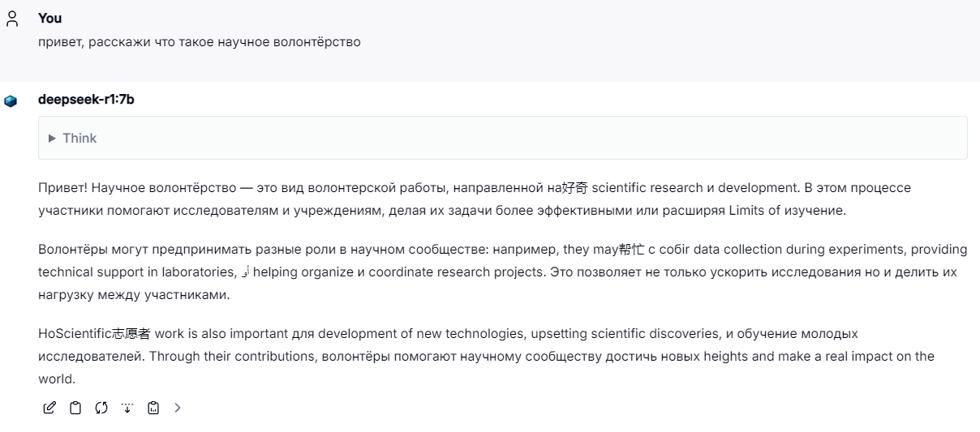This screenshot has height=432, width=980.
Task: Click the user message about научное волонтёрство
Action: click(x=200, y=42)
